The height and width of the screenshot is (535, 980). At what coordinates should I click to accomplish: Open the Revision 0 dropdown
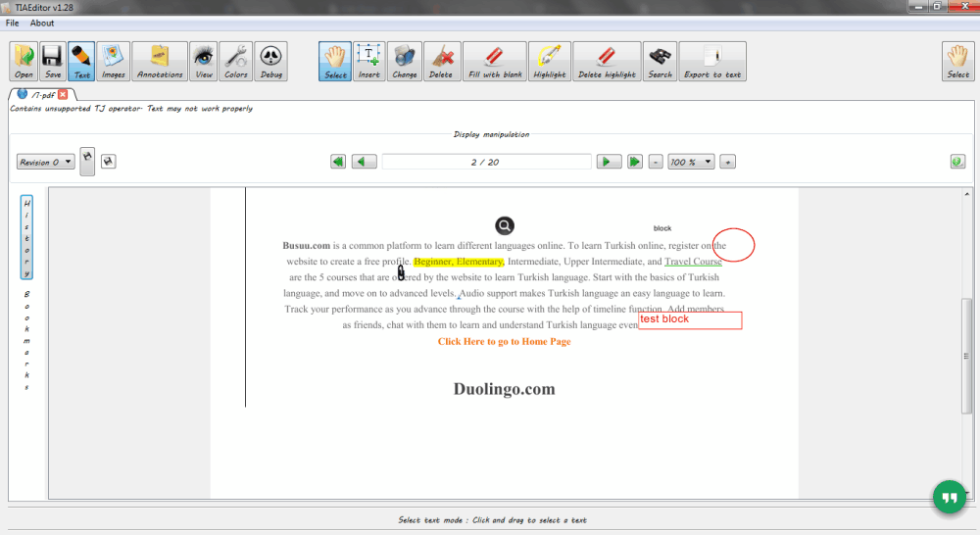pos(46,162)
